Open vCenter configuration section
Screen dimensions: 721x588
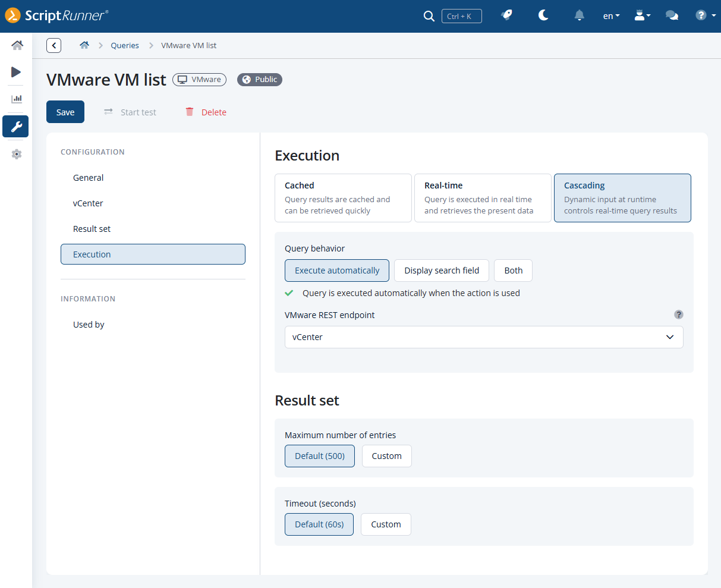point(153,203)
